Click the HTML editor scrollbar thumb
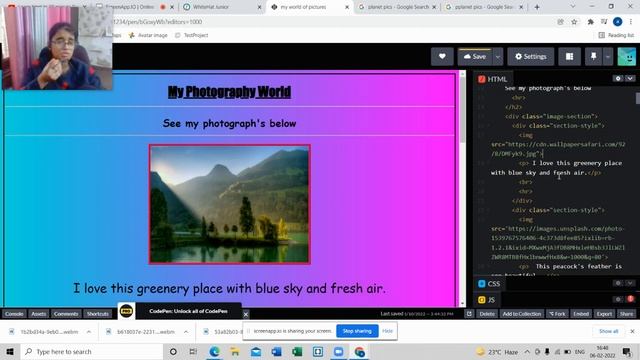This screenshot has height=360, width=640. point(638,98)
